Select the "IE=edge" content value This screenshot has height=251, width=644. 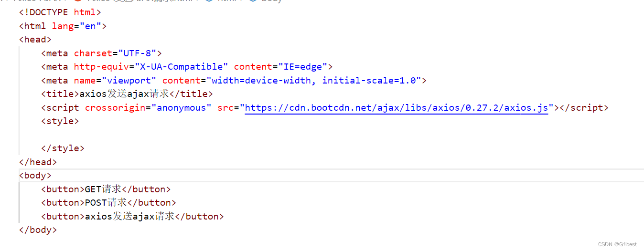pos(302,67)
